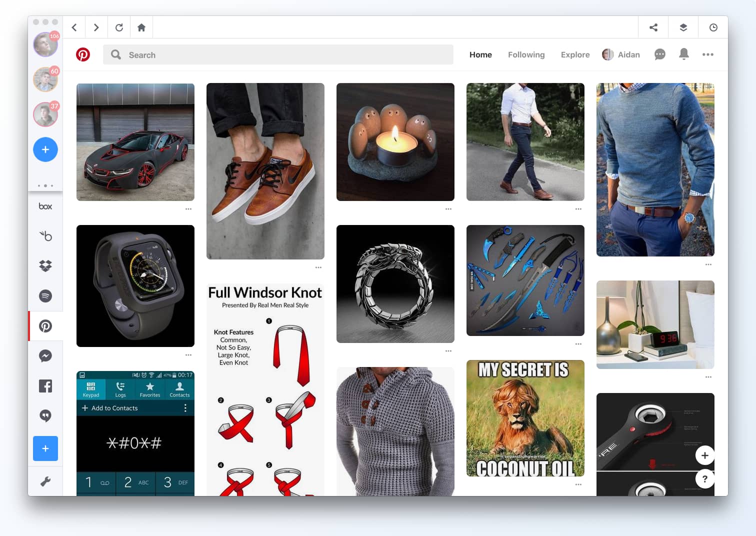Open the lion Coconut Oil meme pin
Viewport: 756px width, 536px height.
coord(525,418)
